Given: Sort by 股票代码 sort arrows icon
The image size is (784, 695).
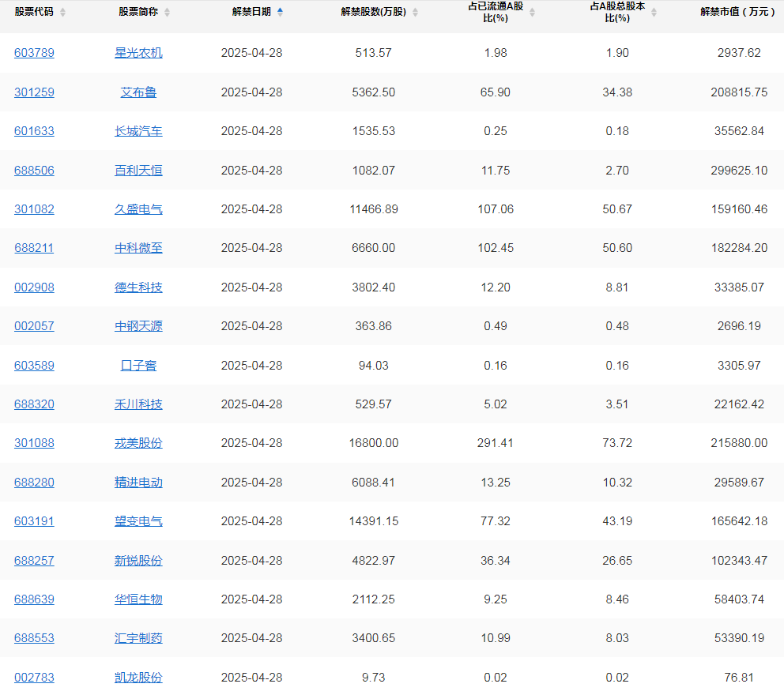Looking at the screenshot, I should coord(62,13).
